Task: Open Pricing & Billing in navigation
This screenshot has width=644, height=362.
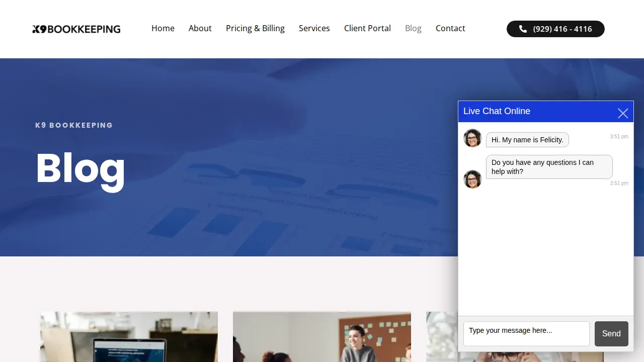Action: pos(255,28)
